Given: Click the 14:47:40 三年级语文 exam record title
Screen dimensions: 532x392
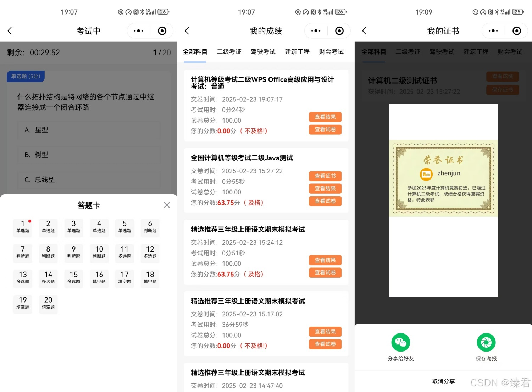Looking at the screenshot, I should point(248,373).
